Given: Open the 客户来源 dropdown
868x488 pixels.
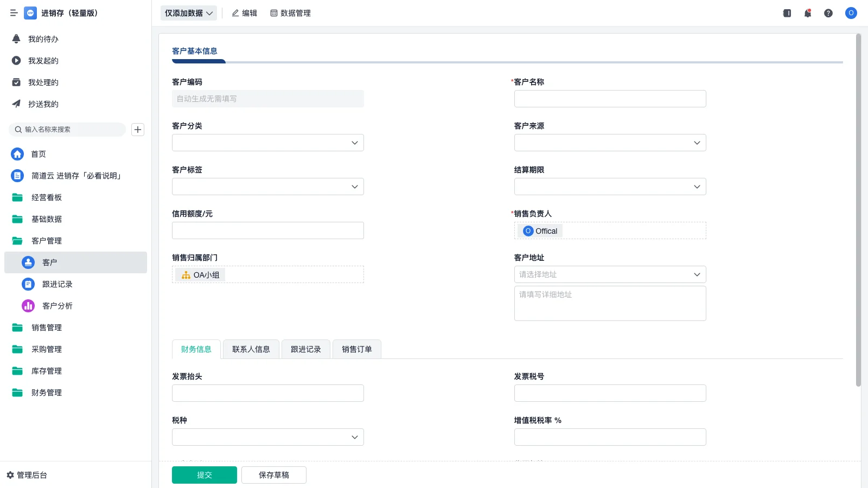Looking at the screenshot, I should pyautogui.click(x=610, y=143).
